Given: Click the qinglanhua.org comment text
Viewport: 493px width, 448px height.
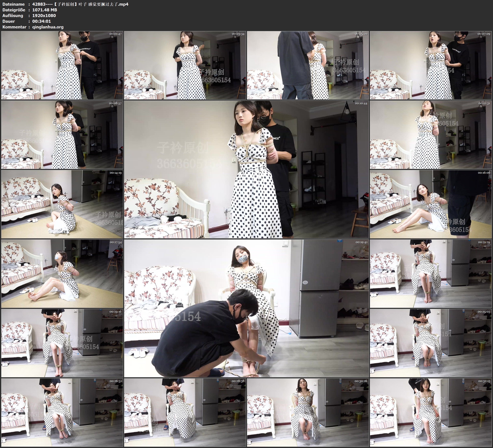Looking at the screenshot, I should tap(48, 27).
